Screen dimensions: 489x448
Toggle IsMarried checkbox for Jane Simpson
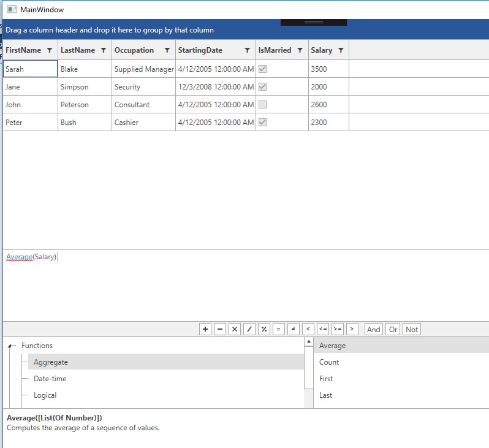[x=263, y=87]
